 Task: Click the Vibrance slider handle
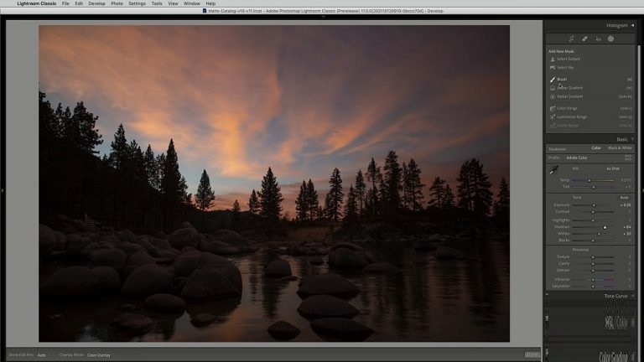coord(593,280)
